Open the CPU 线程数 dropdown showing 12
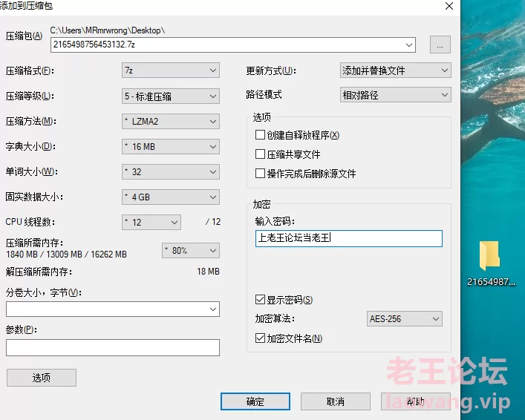Image resolution: width=525 pixels, height=420 pixels. [x=151, y=222]
